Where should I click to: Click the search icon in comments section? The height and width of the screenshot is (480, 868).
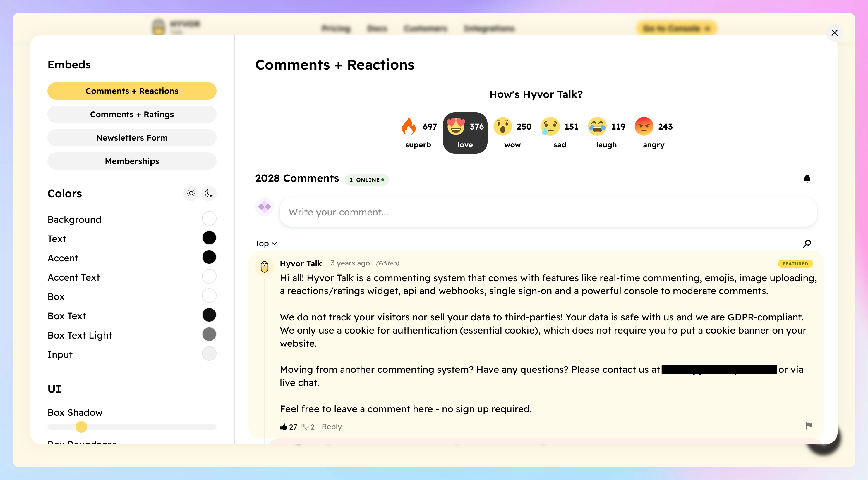pyautogui.click(x=807, y=243)
